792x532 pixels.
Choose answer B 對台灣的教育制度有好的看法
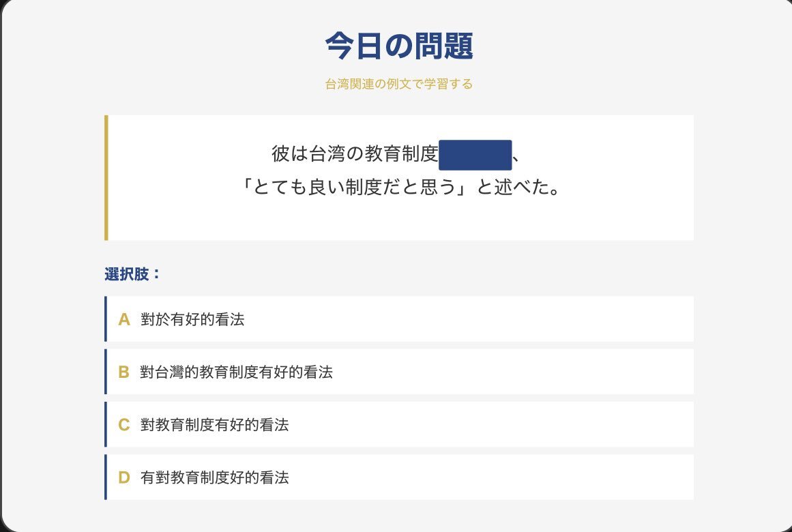pyautogui.click(x=237, y=372)
